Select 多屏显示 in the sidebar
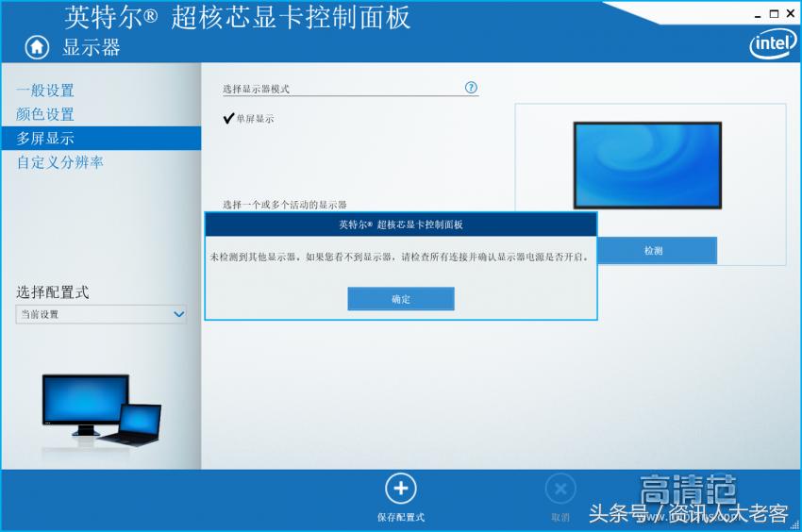Viewport: 802px width, 532px height. click(101, 138)
